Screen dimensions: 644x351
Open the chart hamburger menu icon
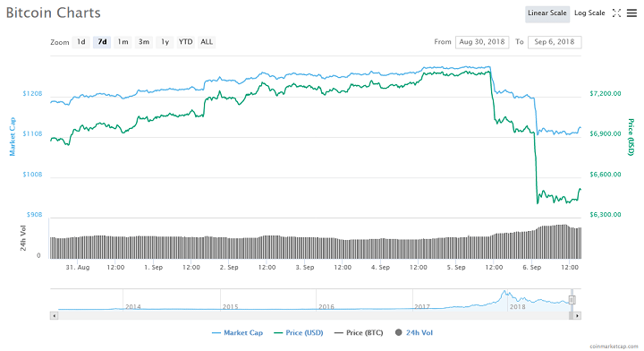click(631, 13)
